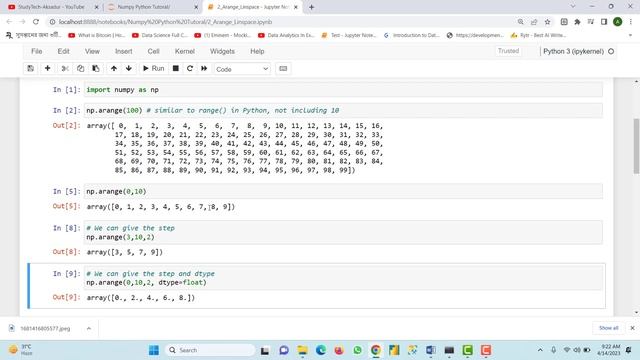Open the Windows Start menu

[154, 350]
